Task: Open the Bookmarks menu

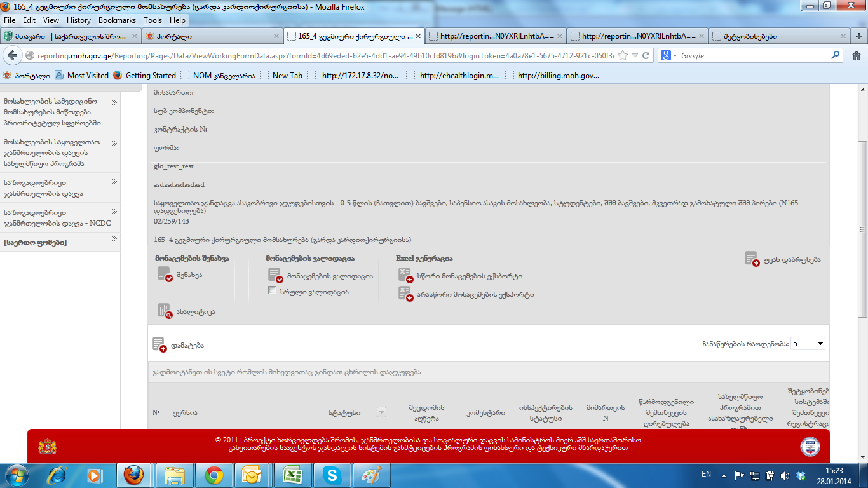Action: point(117,20)
